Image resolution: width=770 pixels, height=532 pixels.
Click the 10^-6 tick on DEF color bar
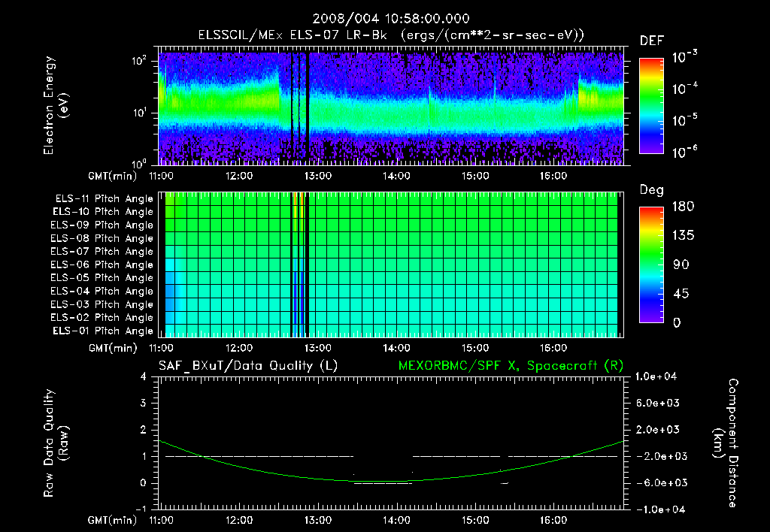click(684, 152)
